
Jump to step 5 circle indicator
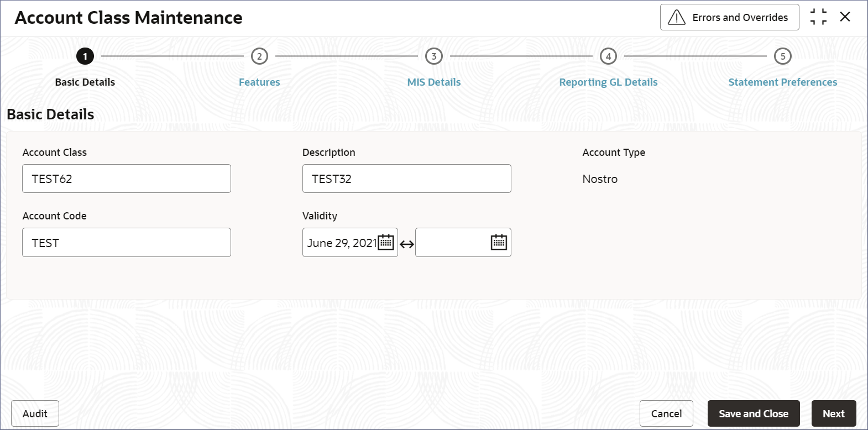coord(783,56)
